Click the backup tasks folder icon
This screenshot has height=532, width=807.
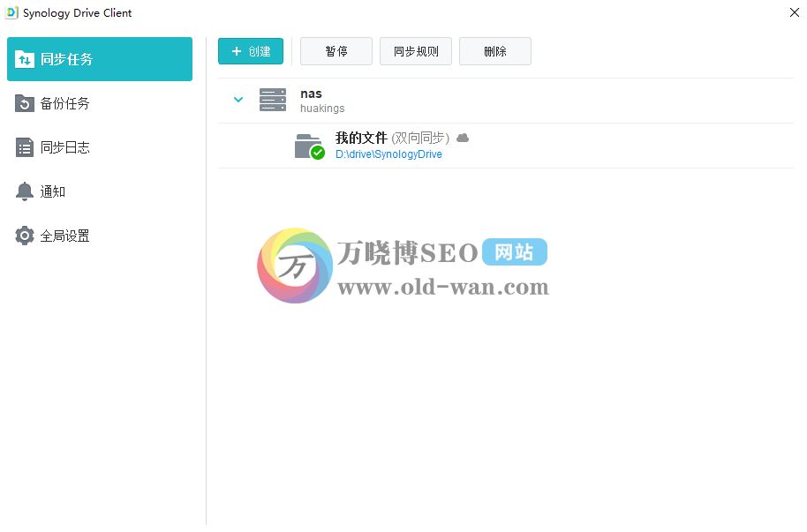pyautogui.click(x=25, y=103)
